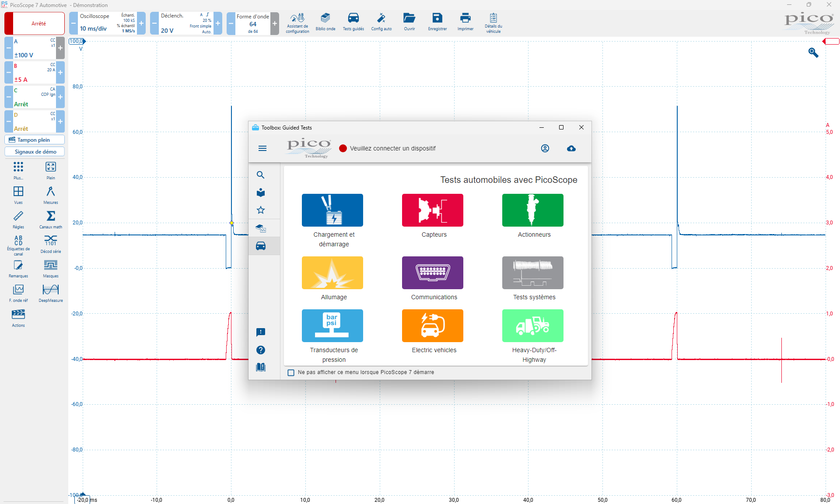Open Oscilloscope 10 ms/div timebase options

[107, 23]
